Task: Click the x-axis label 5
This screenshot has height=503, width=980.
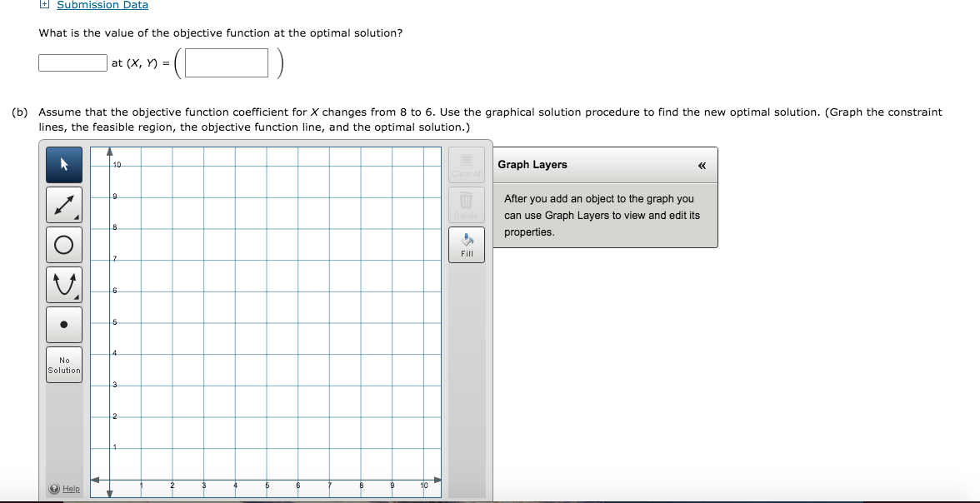Action: pyautogui.click(x=267, y=485)
